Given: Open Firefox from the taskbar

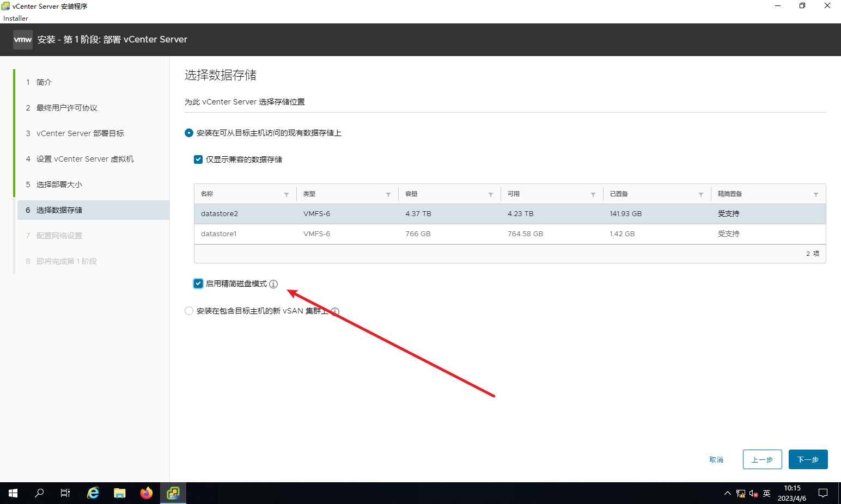Looking at the screenshot, I should click(x=147, y=493).
